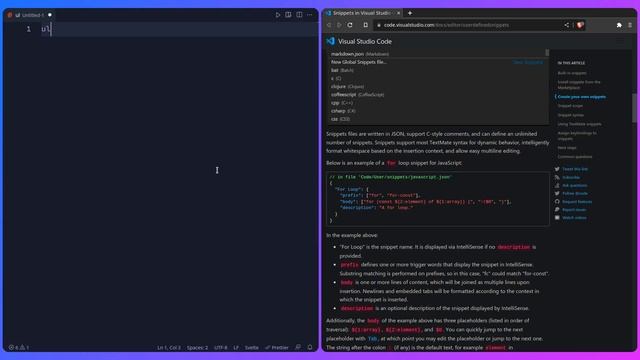
Task: Click Report issues link
Action: (x=574, y=210)
